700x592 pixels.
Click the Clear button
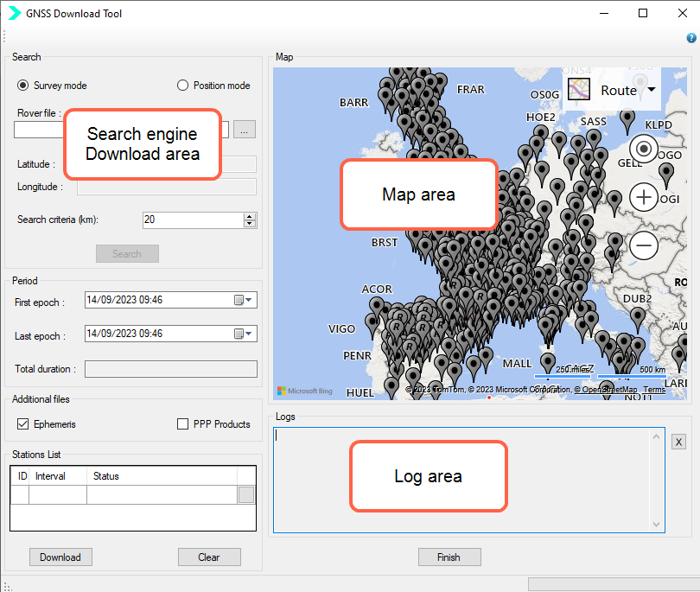(208, 557)
